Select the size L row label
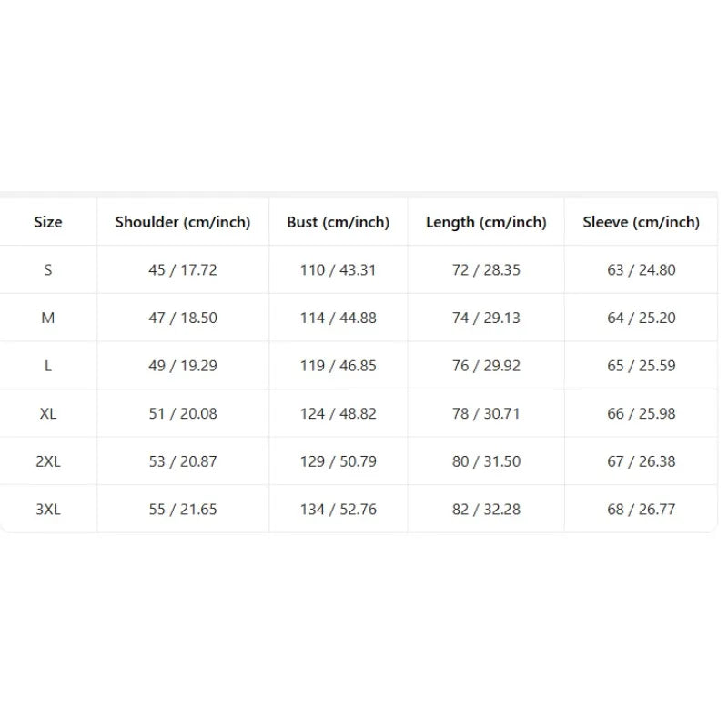Screen dimensions: 728x728 (48, 366)
